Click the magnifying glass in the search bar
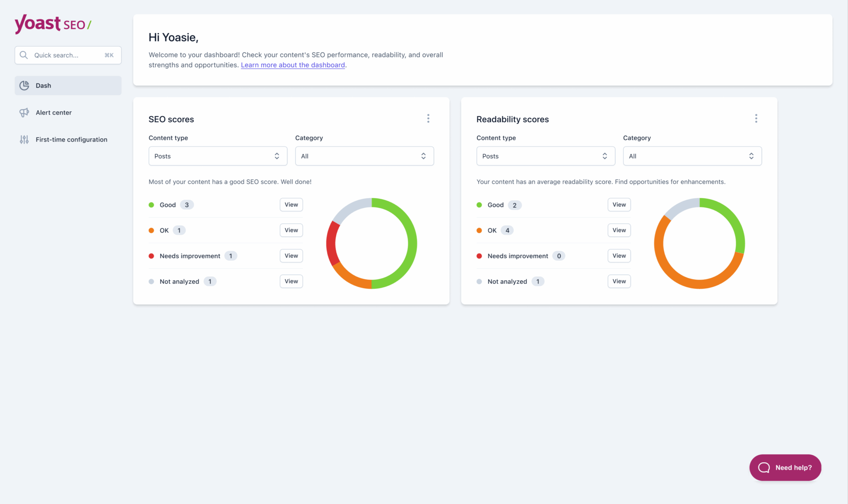The height and width of the screenshot is (504, 848). click(24, 55)
